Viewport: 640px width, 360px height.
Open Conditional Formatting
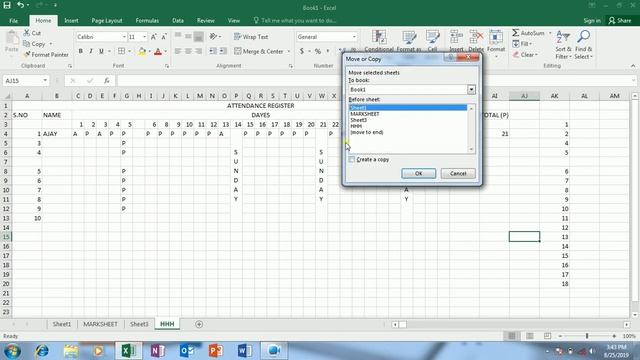tap(379, 41)
